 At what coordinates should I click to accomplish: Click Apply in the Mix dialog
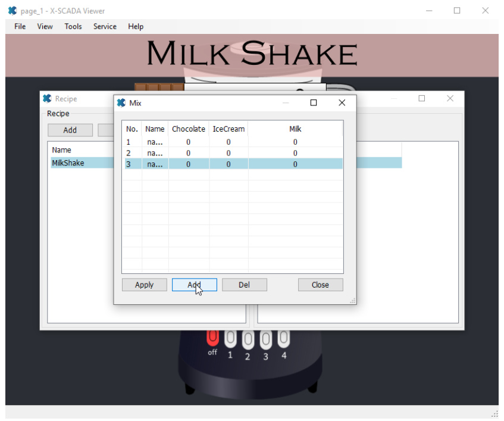pyautogui.click(x=145, y=285)
